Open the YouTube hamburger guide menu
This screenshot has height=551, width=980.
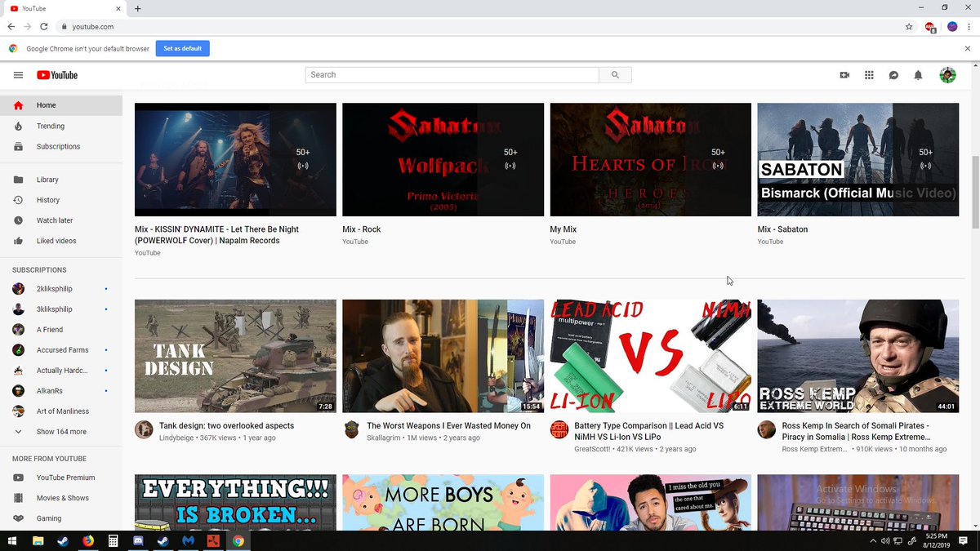coord(18,75)
